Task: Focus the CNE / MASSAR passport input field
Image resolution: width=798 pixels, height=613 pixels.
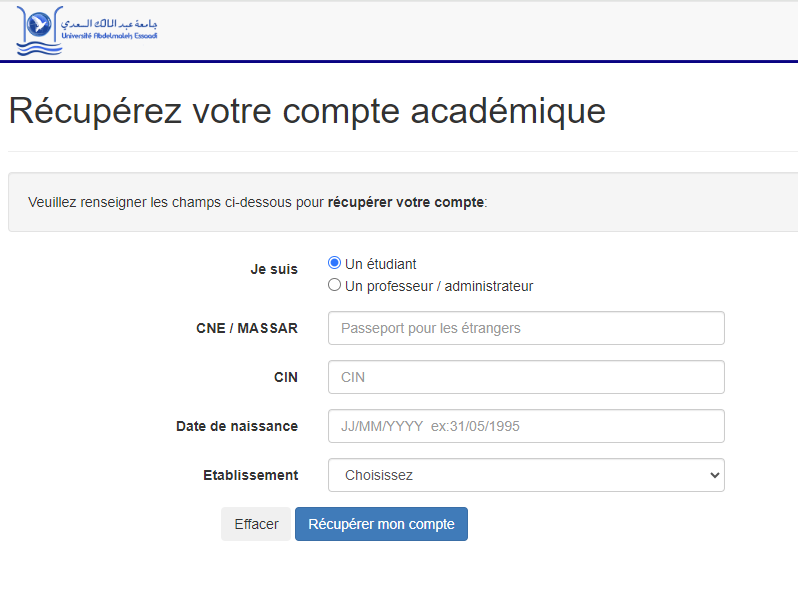Action: pos(526,328)
